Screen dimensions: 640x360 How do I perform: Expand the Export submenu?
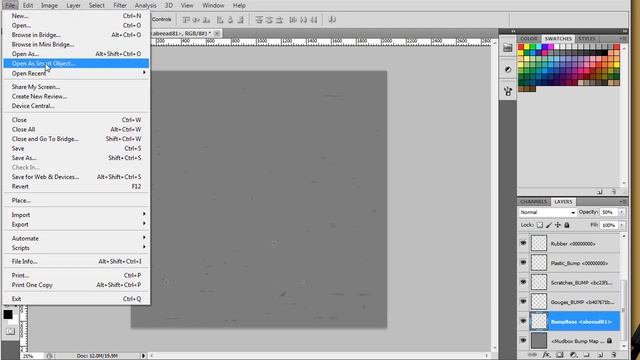point(144,224)
